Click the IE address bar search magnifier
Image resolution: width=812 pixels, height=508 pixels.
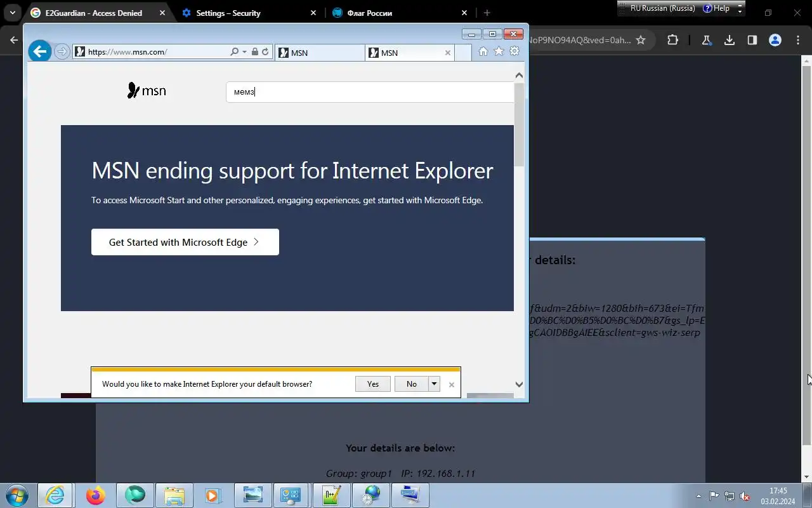[234, 52]
